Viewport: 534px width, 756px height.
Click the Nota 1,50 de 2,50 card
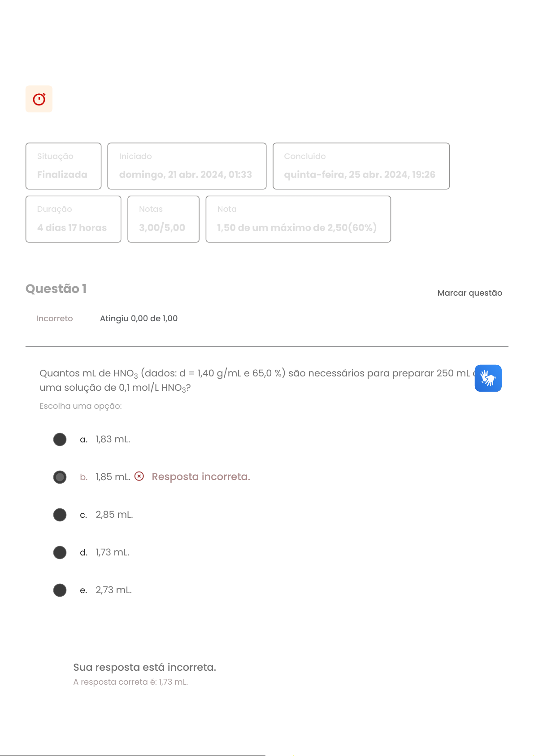[x=298, y=219]
